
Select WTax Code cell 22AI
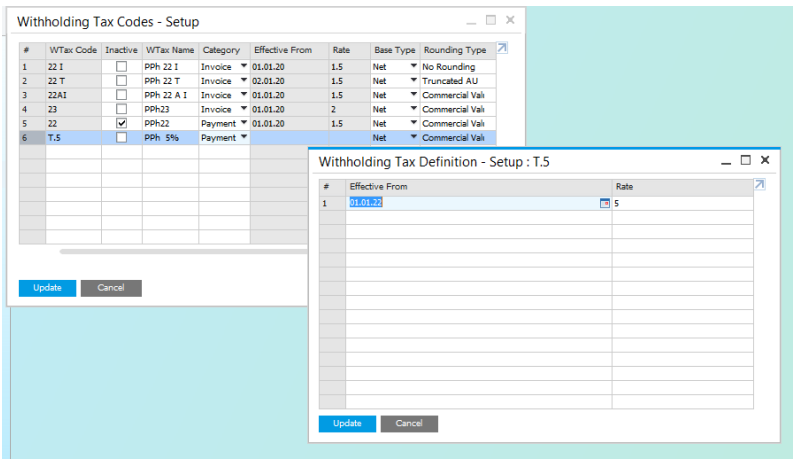(x=73, y=95)
